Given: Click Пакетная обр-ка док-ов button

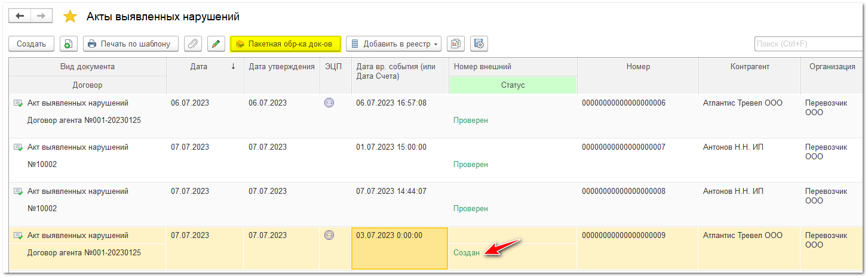Looking at the screenshot, I should pos(284,44).
